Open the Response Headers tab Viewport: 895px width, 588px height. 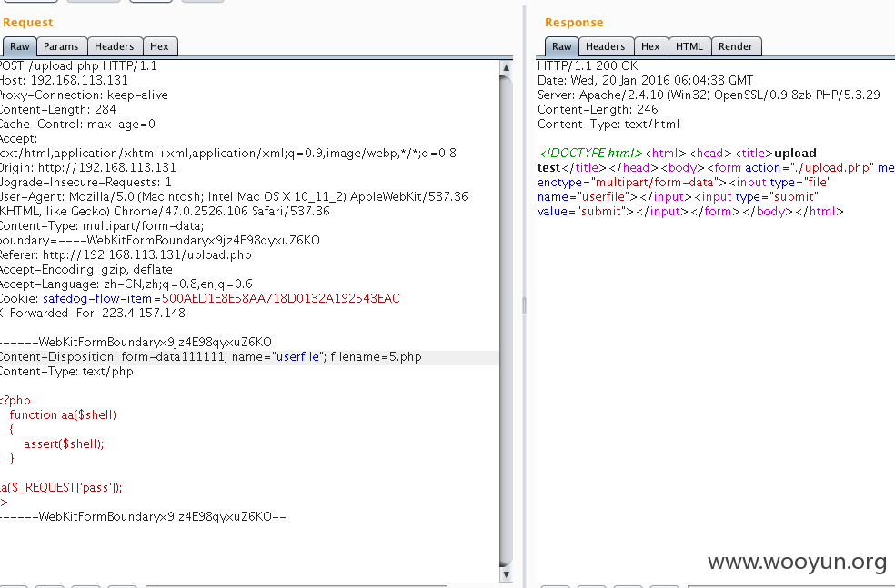(606, 46)
